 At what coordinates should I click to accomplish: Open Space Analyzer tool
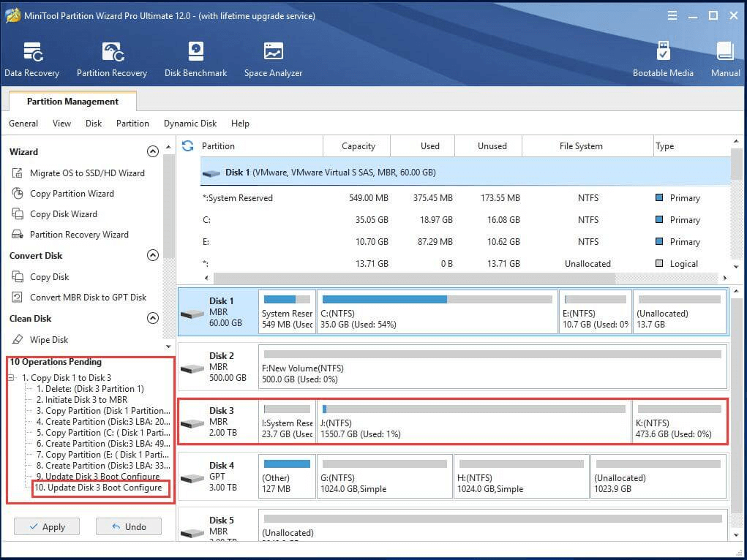(273, 59)
